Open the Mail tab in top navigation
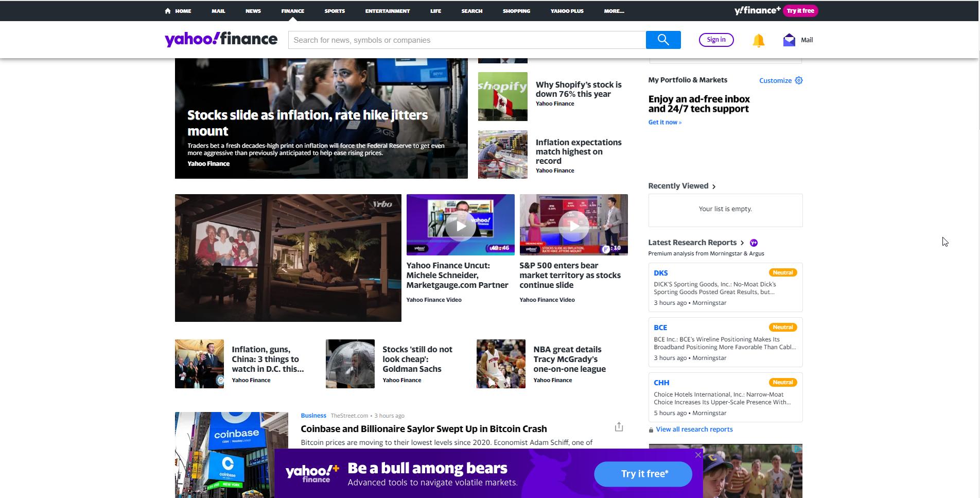 [218, 11]
